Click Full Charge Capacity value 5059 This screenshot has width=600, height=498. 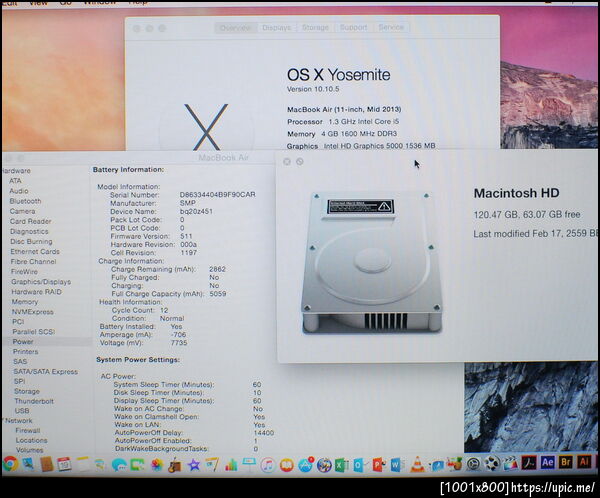tap(218, 294)
